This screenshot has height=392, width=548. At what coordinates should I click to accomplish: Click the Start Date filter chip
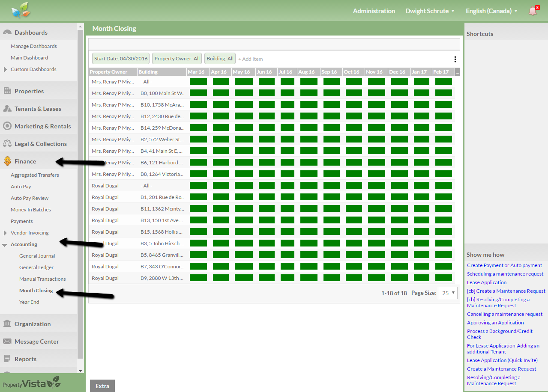click(121, 59)
